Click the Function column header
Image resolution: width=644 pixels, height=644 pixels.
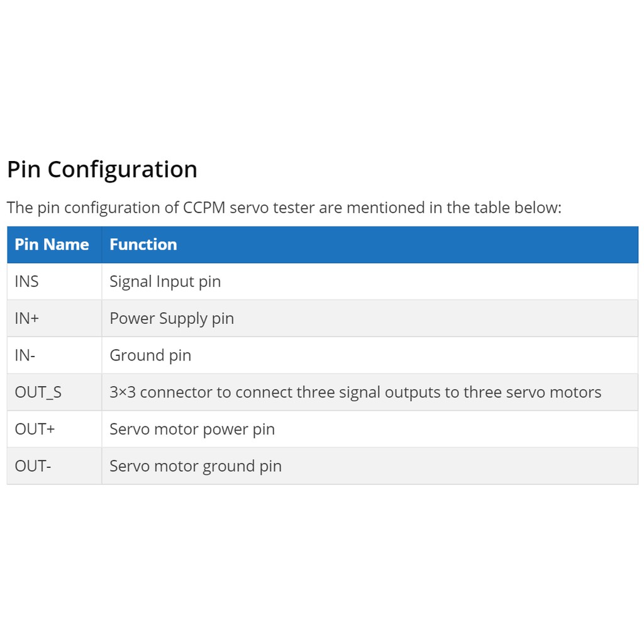point(370,245)
